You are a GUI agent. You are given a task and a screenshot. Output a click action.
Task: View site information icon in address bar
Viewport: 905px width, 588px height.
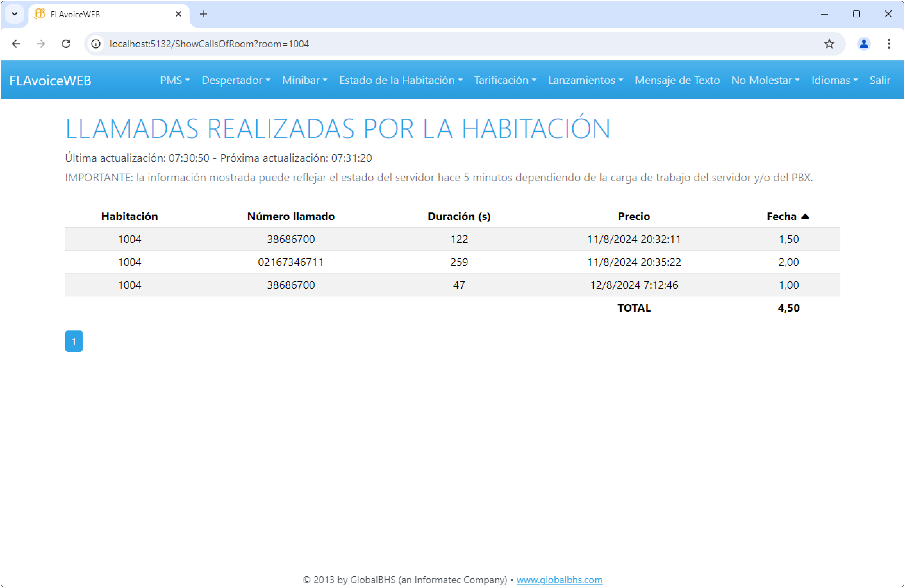pos(96,44)
